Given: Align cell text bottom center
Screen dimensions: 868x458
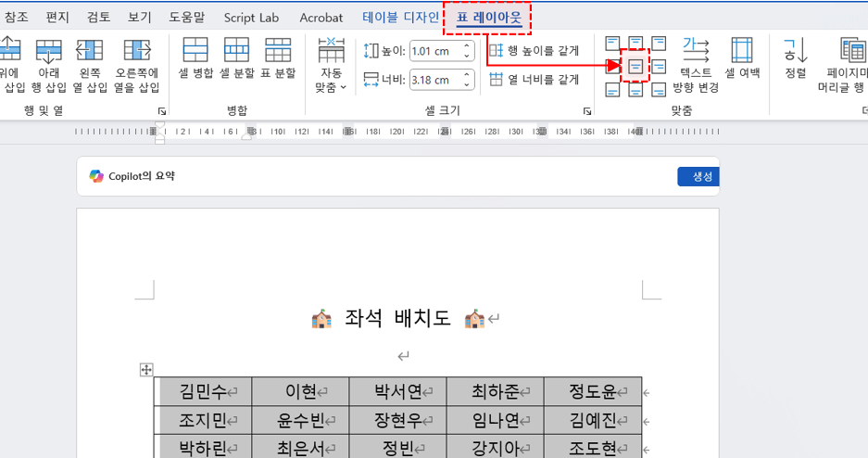Looking at the screenshot, I should [635, 90].
